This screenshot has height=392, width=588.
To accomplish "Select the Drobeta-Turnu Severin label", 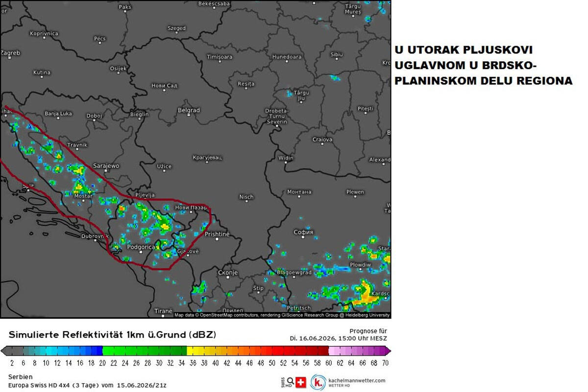I will click(x=277, y=116).
